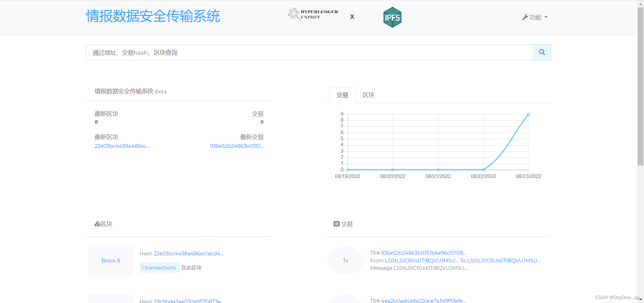Image resolution: width=644 pixels, height=303 pixels.
Task: Open the To address LS0tLS1CRUdJTiBQVUJMSU...
Action: tap(504, 261)
